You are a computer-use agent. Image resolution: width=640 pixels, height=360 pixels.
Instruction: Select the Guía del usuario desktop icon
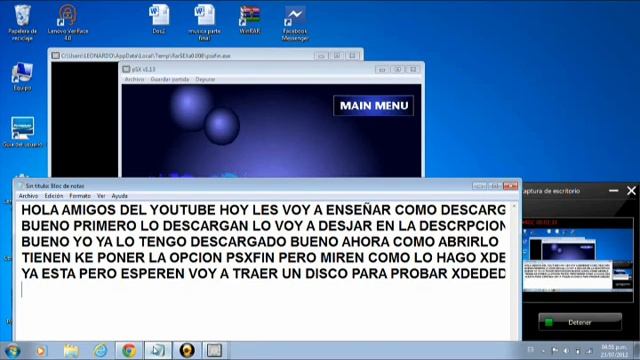click(22, 132)
